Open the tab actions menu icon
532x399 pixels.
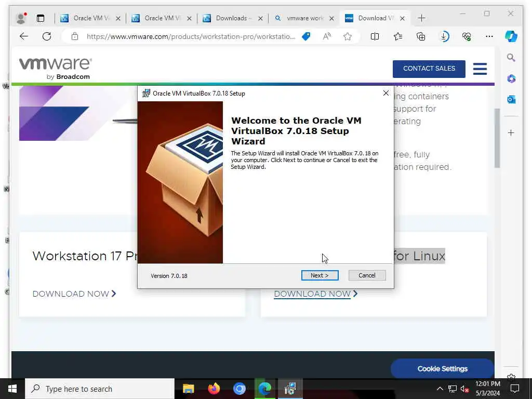[41, 18]
